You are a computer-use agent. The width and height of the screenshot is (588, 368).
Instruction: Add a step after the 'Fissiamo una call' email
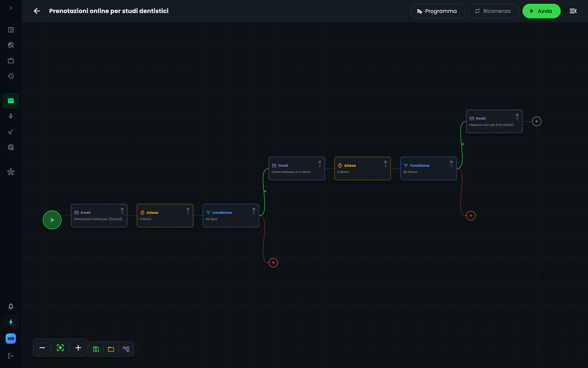point(537,121)
